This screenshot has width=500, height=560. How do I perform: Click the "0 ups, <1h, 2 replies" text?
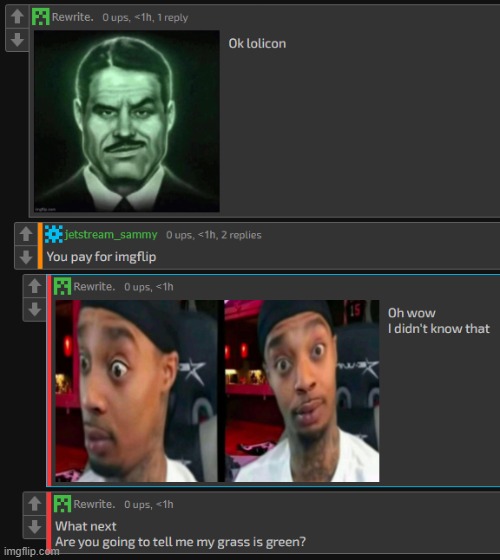click(214, 235)
